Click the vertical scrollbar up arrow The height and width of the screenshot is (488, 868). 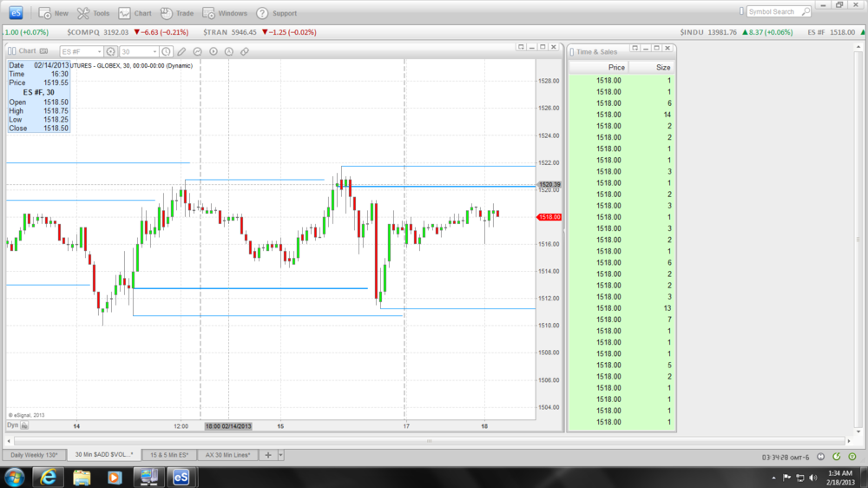[858, 48]
